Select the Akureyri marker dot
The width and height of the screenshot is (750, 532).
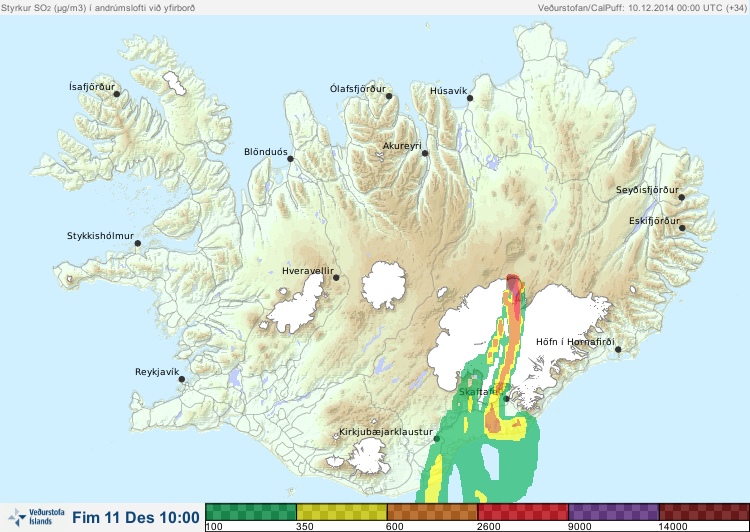pyautogui.click(x=425, y=153)
